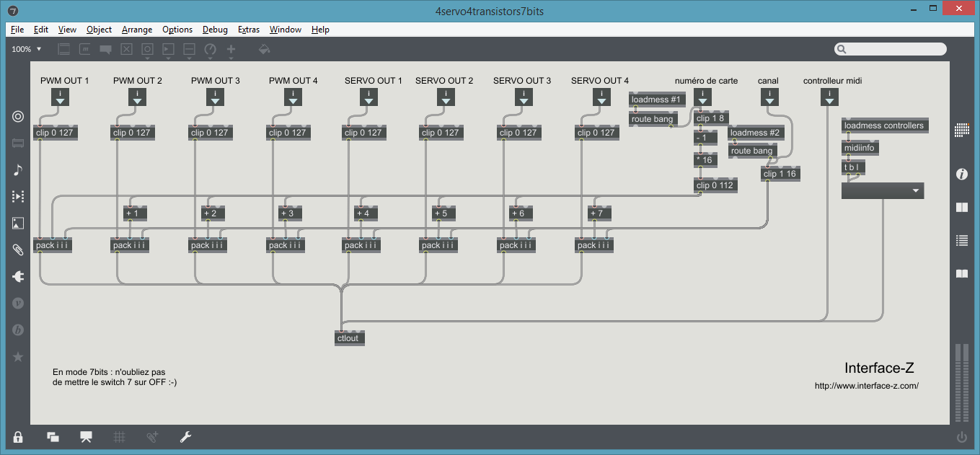Image resolution: width=980 pixels, height=455 pixels.
Task: Open the Extras menu
Action: [249, 30]
